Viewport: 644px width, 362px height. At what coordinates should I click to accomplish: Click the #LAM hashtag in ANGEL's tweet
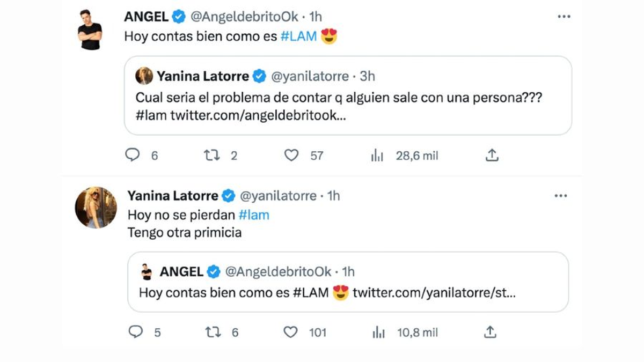click(298, 37)
